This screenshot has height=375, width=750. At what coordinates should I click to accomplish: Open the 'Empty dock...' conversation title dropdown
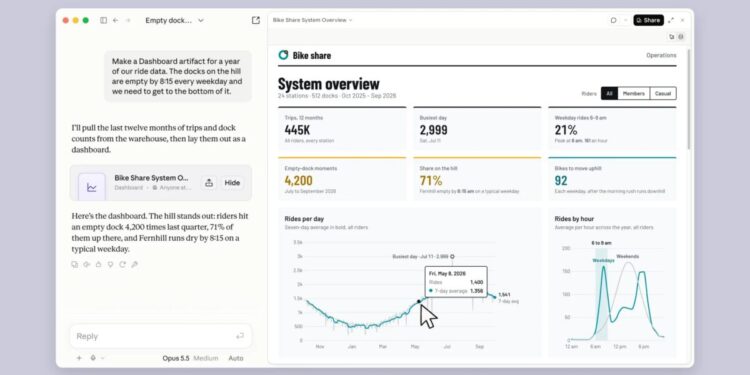(x=175, y=21)
